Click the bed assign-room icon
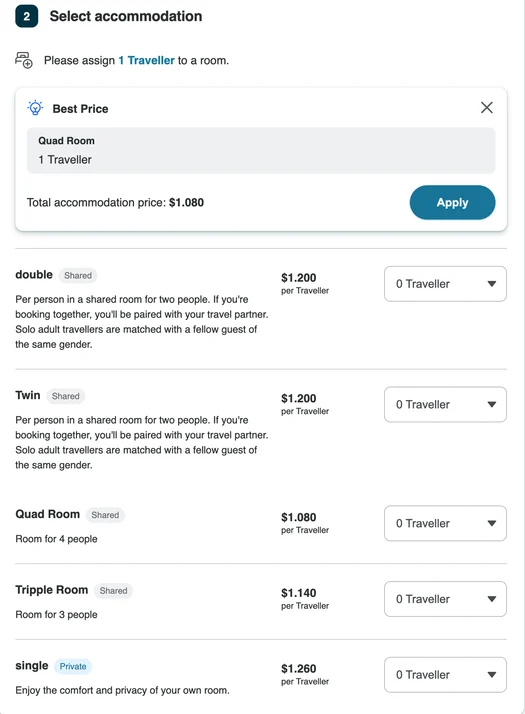Screen dimensions: 525x714 (x=24, y=60)
